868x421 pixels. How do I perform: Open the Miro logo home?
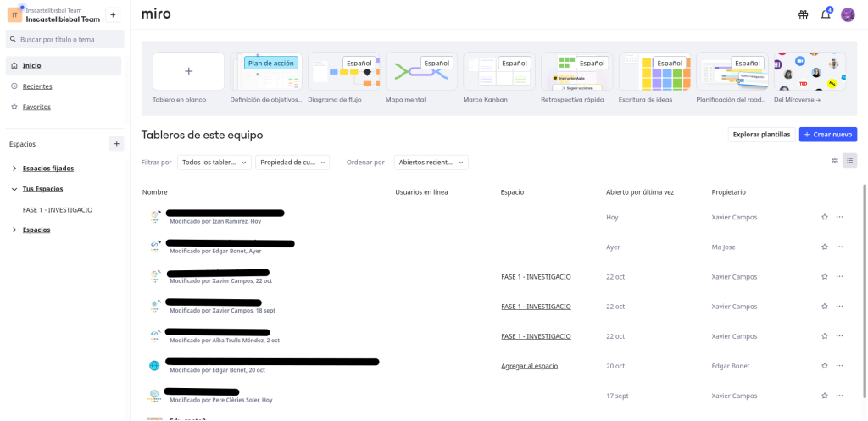tap(156, 14)
